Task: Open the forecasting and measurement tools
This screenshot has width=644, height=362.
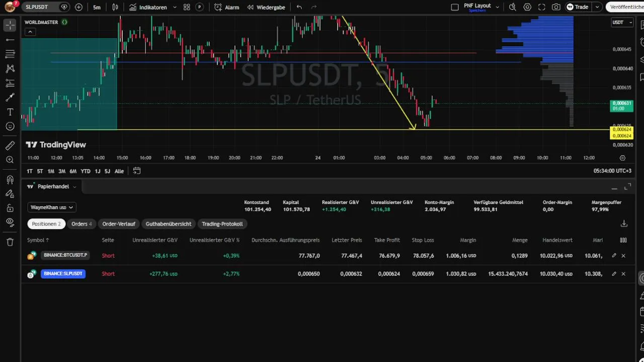Action: tap(10, 83)
